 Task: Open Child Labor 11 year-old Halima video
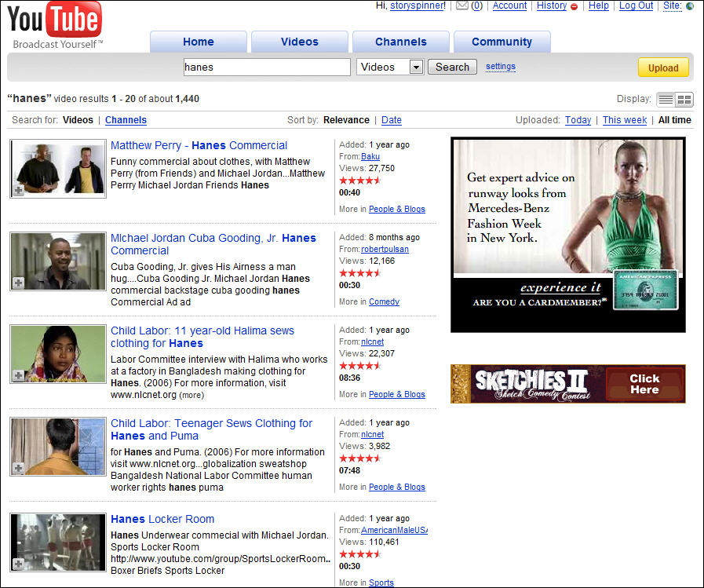202,337
